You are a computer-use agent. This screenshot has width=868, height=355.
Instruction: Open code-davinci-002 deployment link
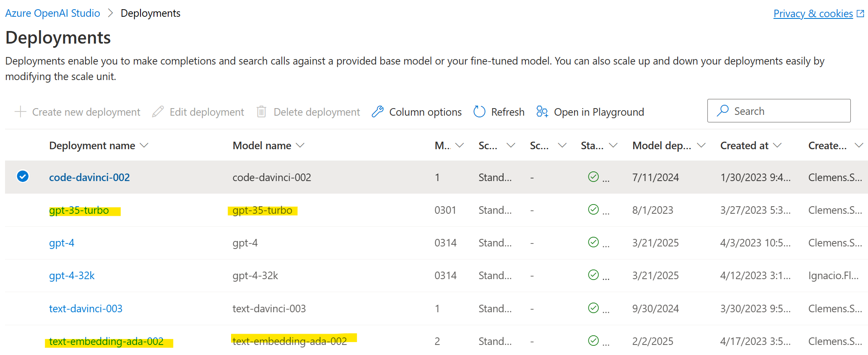[89, 177]
